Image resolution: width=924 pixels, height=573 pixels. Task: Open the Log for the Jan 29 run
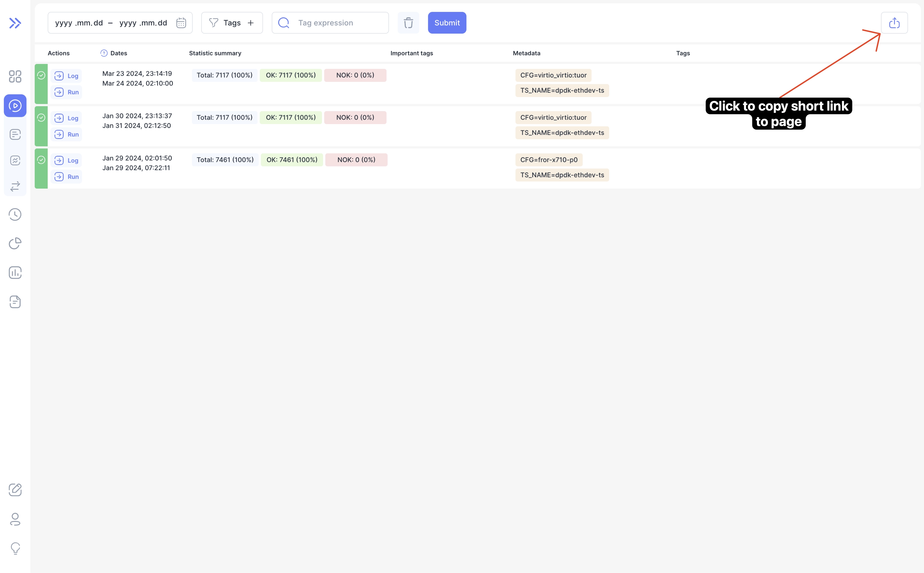(x=66, y=160)
